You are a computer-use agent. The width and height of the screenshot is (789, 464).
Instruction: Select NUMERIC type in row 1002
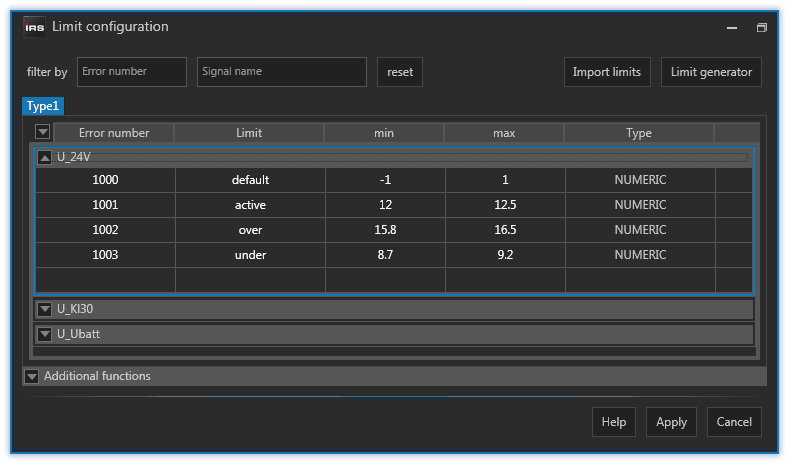640,230
